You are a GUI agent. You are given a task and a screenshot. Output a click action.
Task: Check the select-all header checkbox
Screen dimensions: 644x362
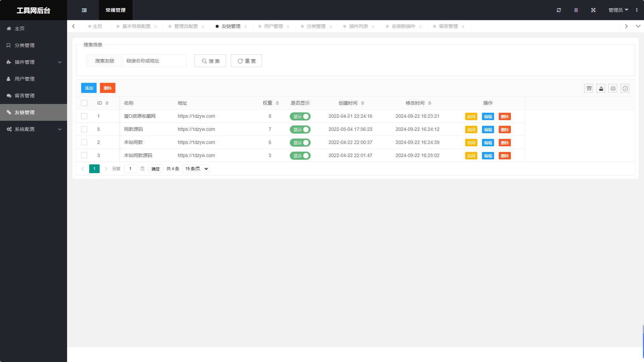click(x=84, y=103)
